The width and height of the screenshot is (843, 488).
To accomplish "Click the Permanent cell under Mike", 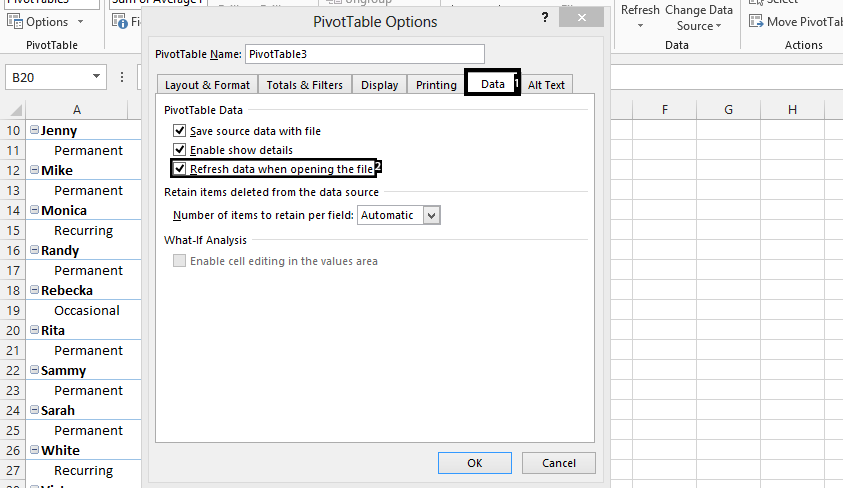I will 83,190.
